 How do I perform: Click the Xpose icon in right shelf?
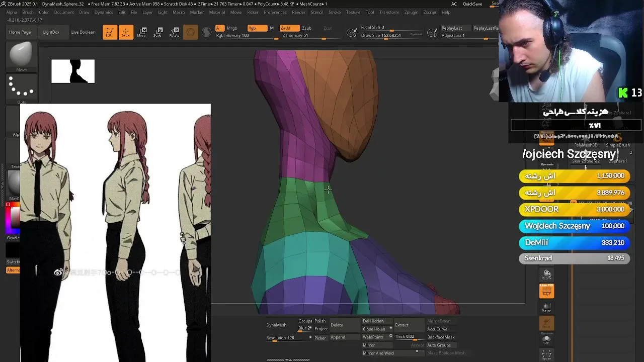[546, 355]
